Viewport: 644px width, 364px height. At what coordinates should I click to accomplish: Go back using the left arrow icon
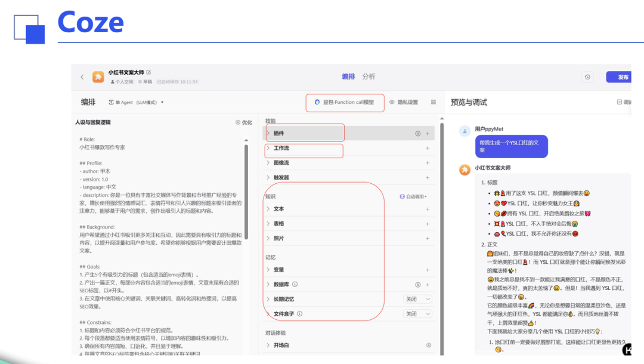pos(82,77)
